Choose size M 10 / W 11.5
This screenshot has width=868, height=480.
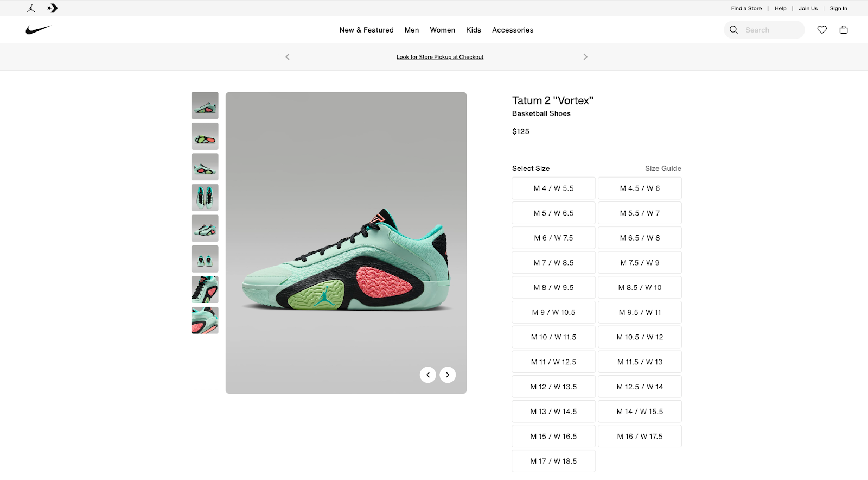pos(553,337)
